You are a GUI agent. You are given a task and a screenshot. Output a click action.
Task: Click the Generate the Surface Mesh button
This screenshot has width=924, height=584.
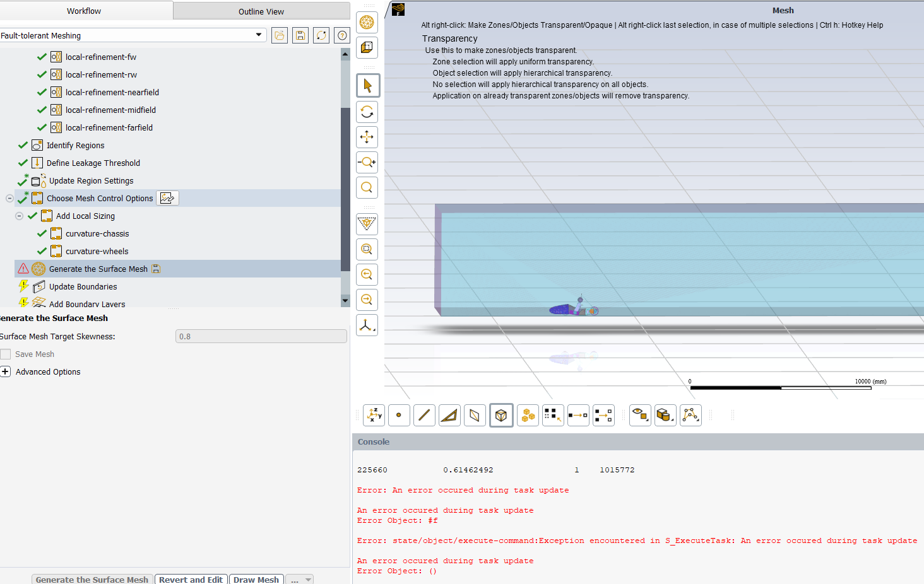click(x=92, y=580)
